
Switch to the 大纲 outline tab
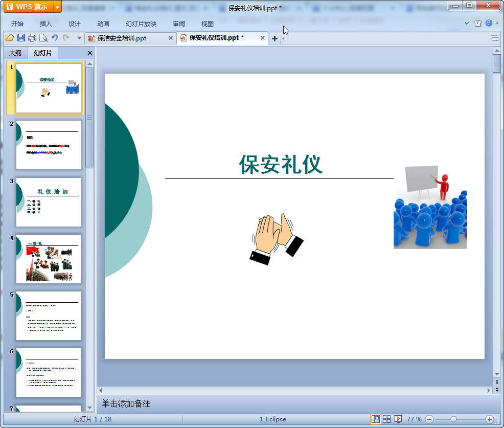15,53
